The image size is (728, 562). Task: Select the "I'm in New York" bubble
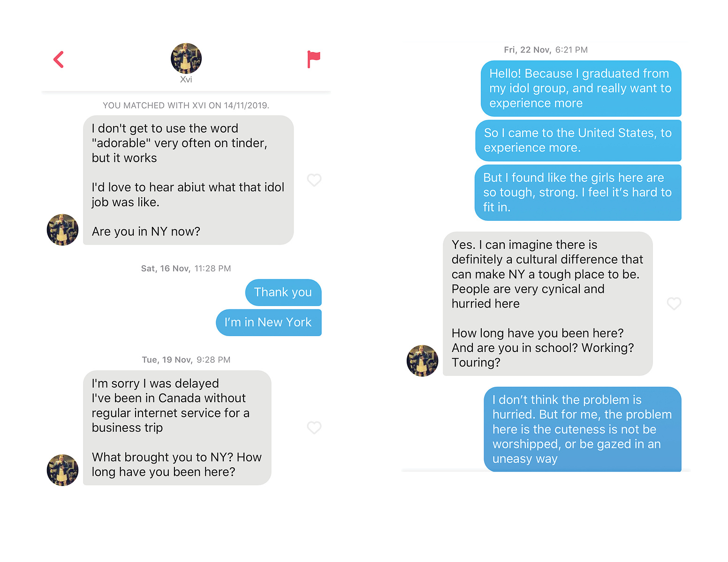[x=269, y=322]
